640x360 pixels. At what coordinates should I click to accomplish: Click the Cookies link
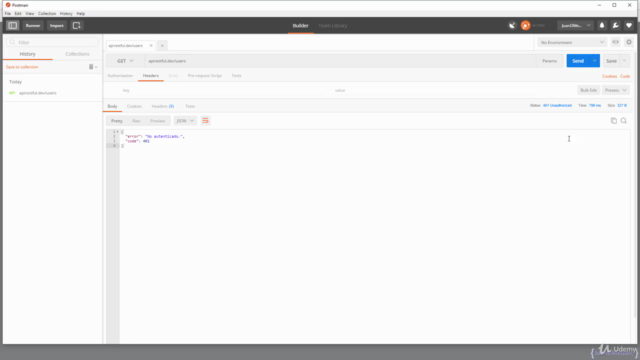tap(609, 76)
